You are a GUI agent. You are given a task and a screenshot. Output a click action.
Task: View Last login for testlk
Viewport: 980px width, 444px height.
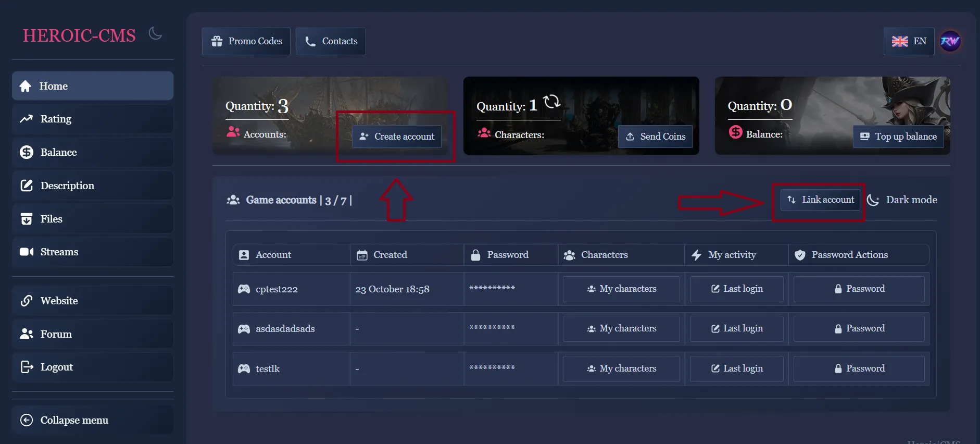click(x=736, y=369)
